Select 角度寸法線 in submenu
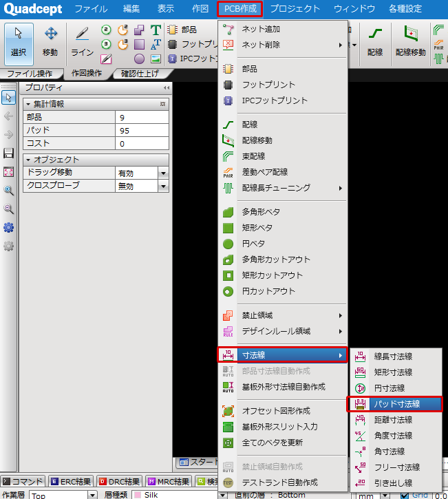 (x=396, y=436)
